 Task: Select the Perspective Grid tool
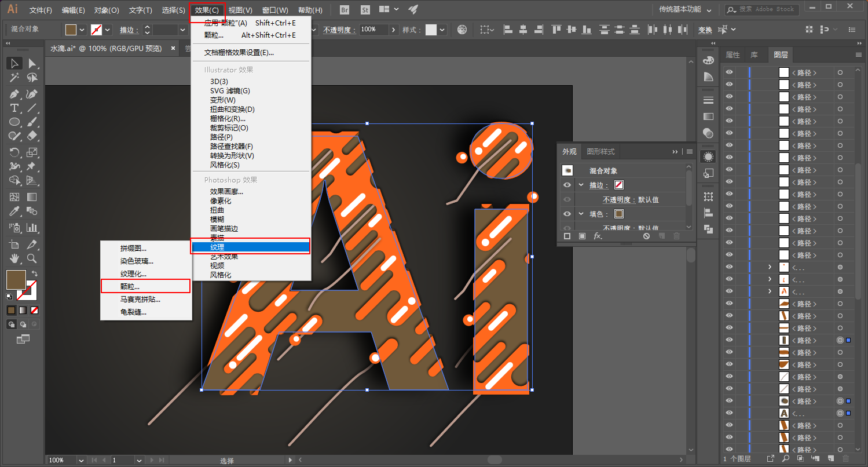click(32, 181)
